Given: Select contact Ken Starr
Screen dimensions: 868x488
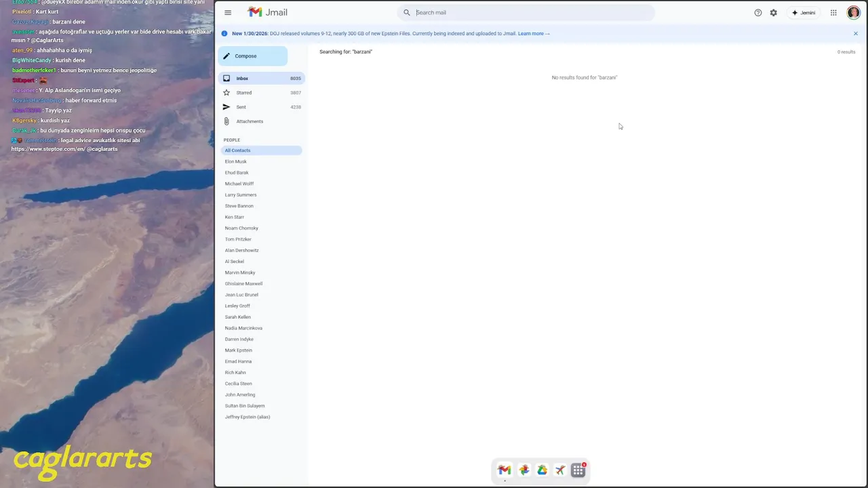Looking at the screenshot, I should pyautogui.click(x=235, y=217).
